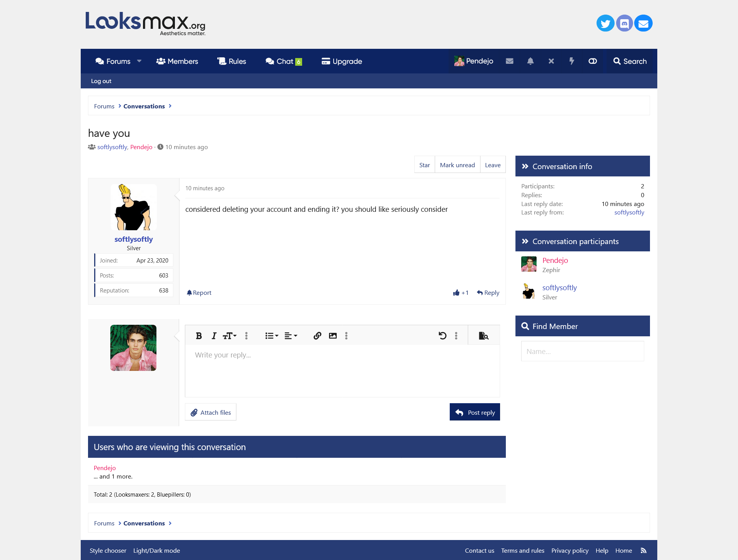
Task: Open the list type dropdown in editor
Action: click(272, 336)
